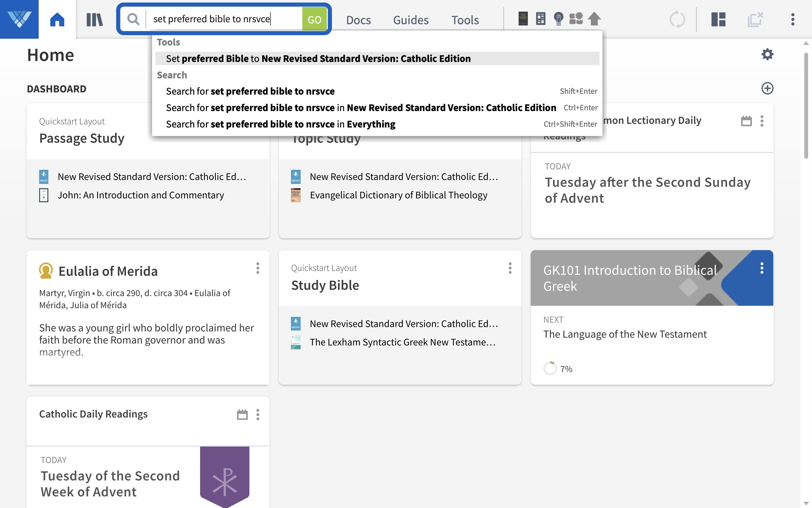Open the Home page icon
The width and height of the screenshot is (812, 508).
tap(57, 19)
